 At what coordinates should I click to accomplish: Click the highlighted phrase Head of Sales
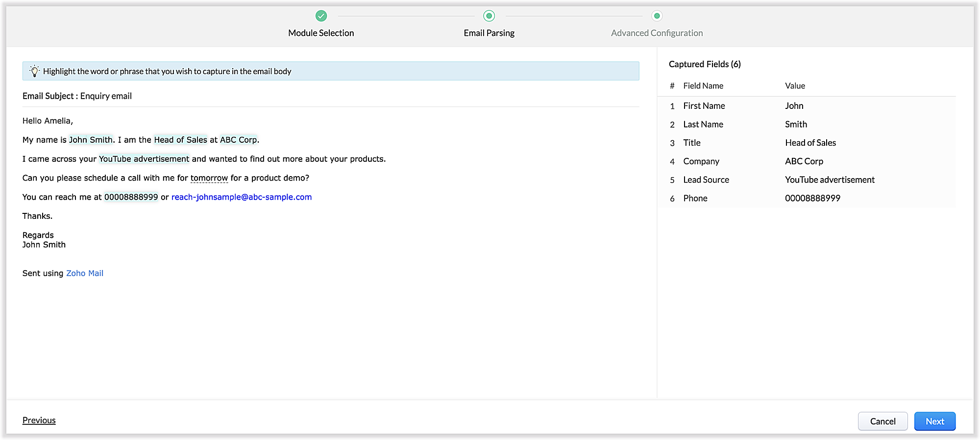click(180, 140)
